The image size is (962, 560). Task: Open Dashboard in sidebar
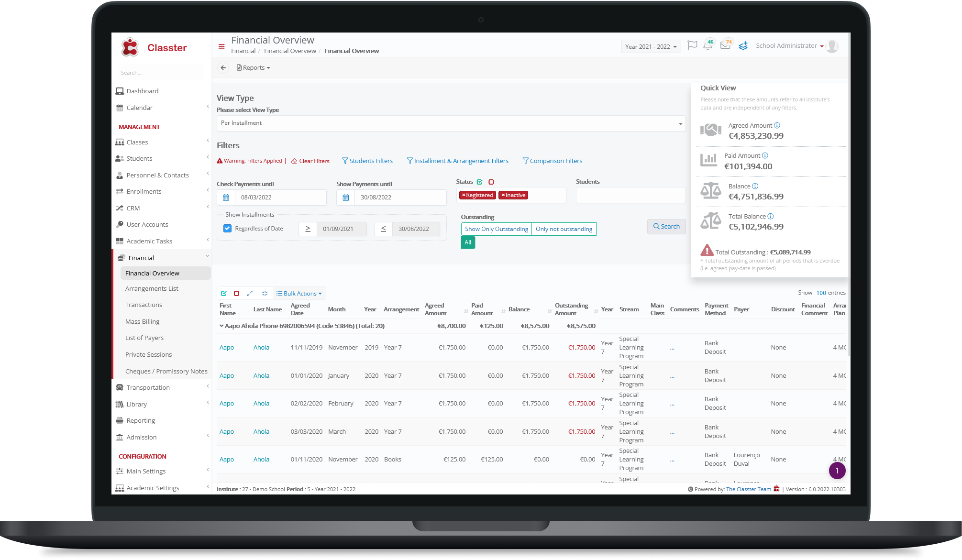tap(142, 91)
